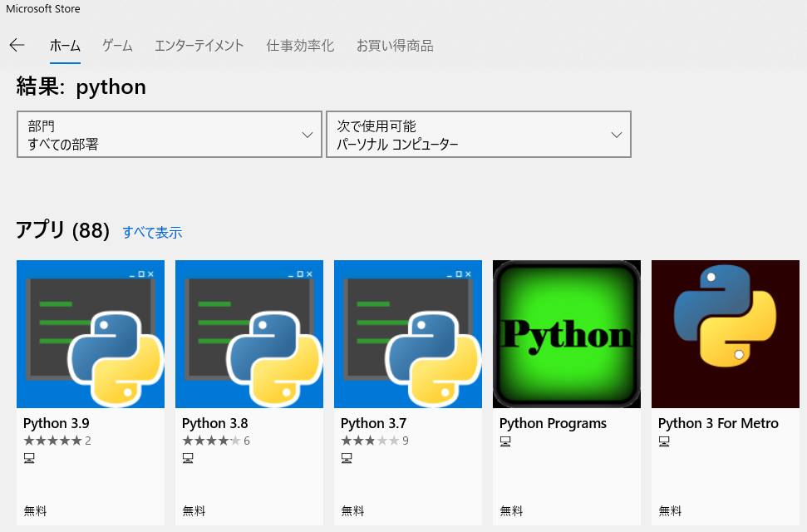Open the Python 3.8 app icon
Viewport: 807px width, 532px height.
[249, 334]
